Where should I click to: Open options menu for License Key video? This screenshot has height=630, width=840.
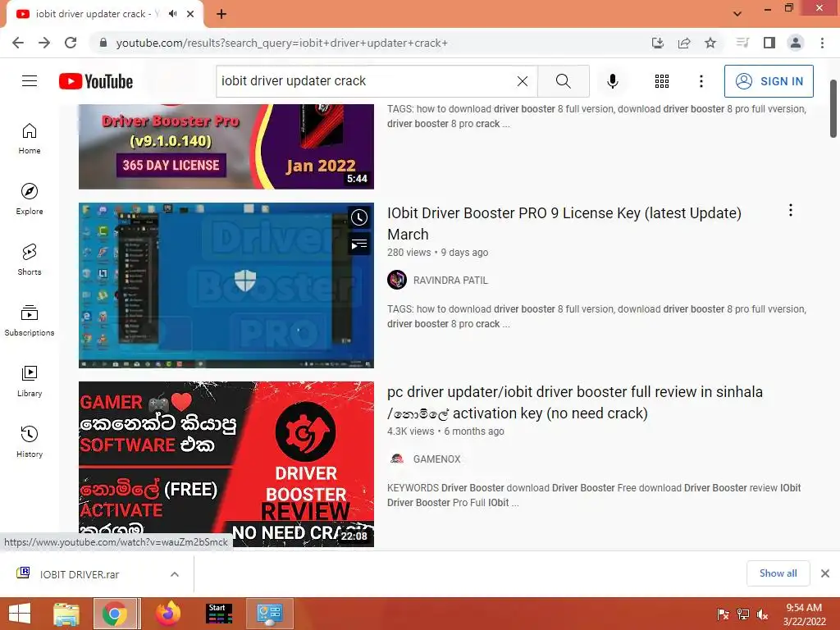coord(790,210)
